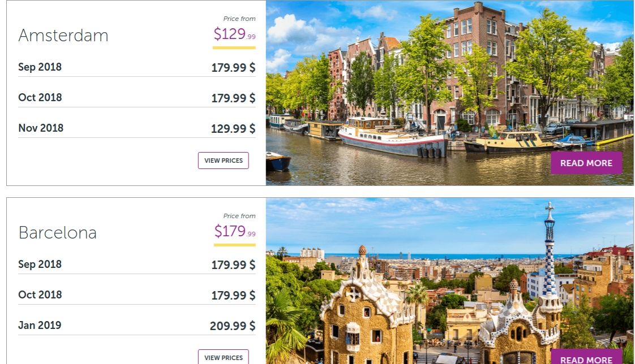
Task: Open View Prices for Amsterdam
Action: pyautogui.click(x=223, y=161)
